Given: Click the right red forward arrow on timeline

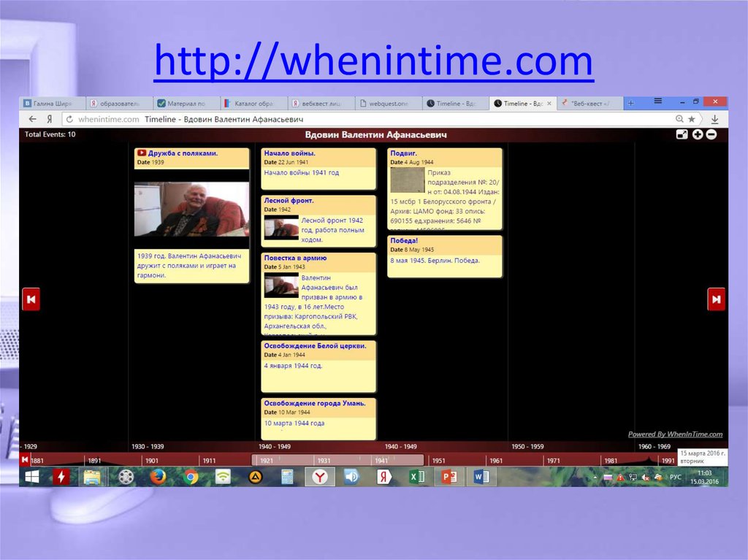Looking at the screenshot, I should [x=717, y=299].
